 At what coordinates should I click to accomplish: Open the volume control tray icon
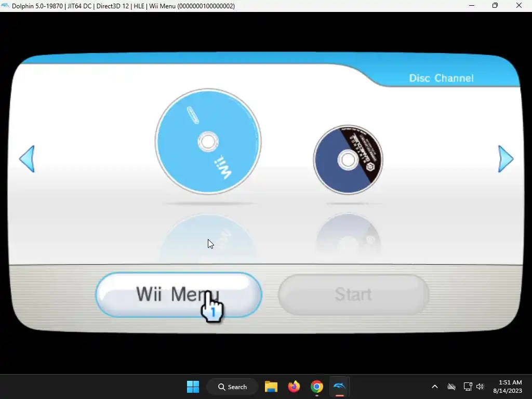point(480,387)
